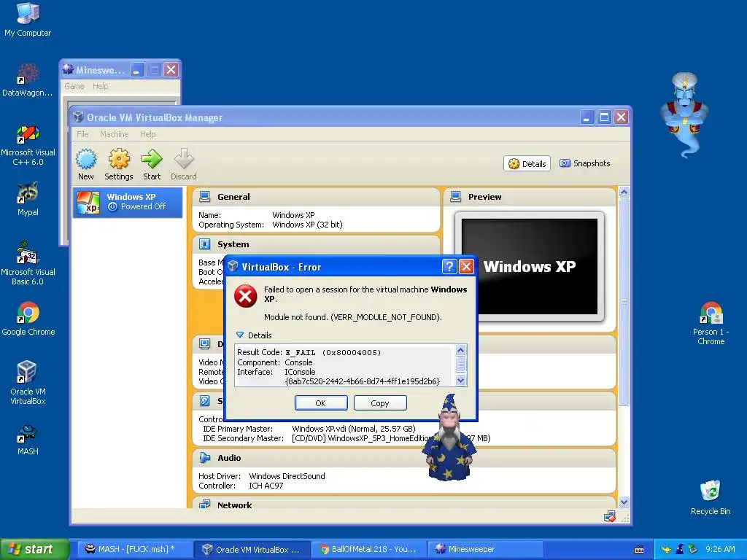The width and height of the screenshot is (747, 560).
Task: Click the VirtualBox status bar icon at bottom right
Action: tap(609, 517)
